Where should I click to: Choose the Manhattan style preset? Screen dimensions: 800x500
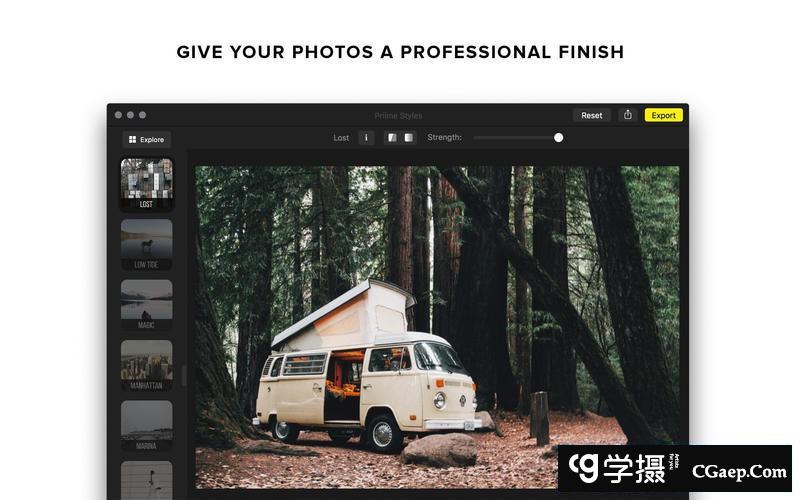pyautogui.click(x=146, y=365)
